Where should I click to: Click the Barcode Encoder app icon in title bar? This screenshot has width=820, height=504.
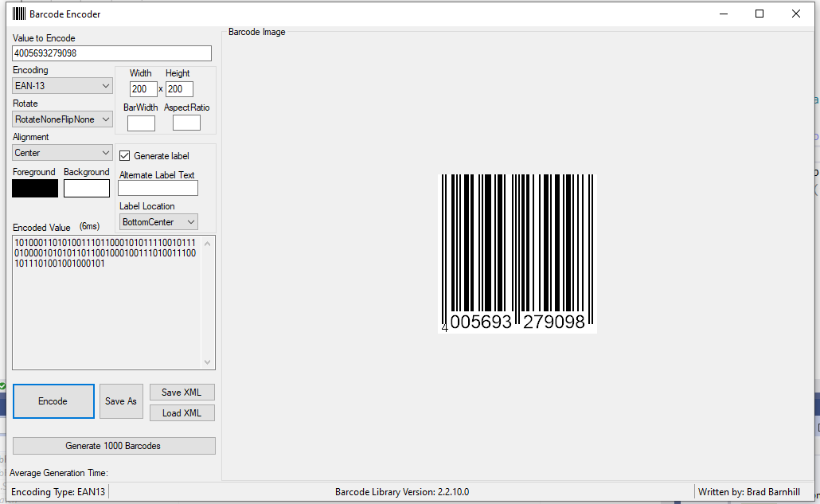click(x=19, y=14)
